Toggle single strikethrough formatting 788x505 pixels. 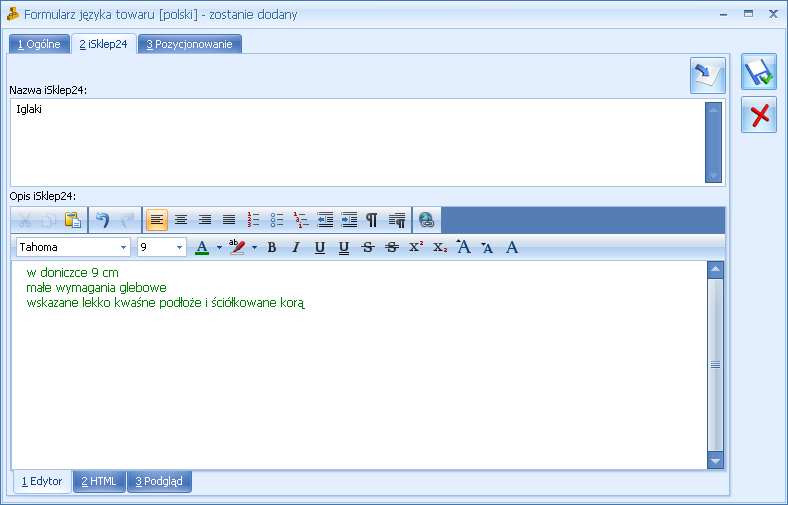point(368,247)
